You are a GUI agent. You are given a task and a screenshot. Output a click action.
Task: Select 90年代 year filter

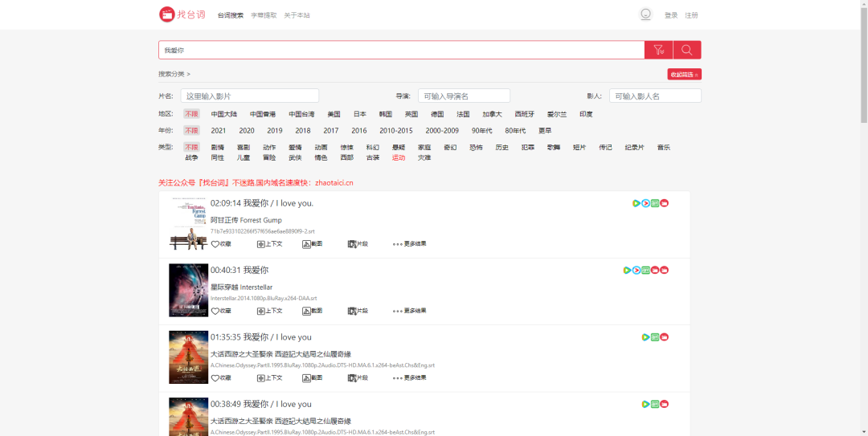coord(481,131)
